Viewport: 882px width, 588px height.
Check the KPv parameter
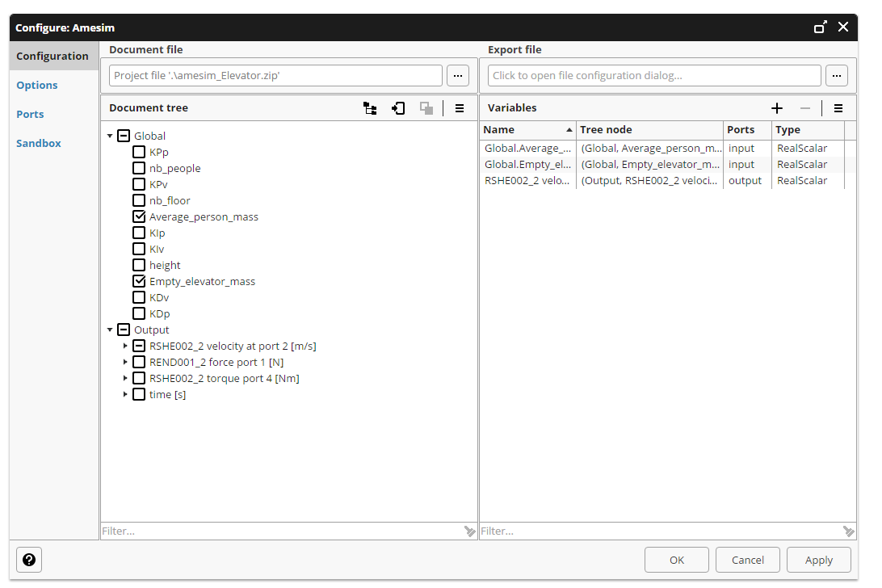[x=139, y=184]
